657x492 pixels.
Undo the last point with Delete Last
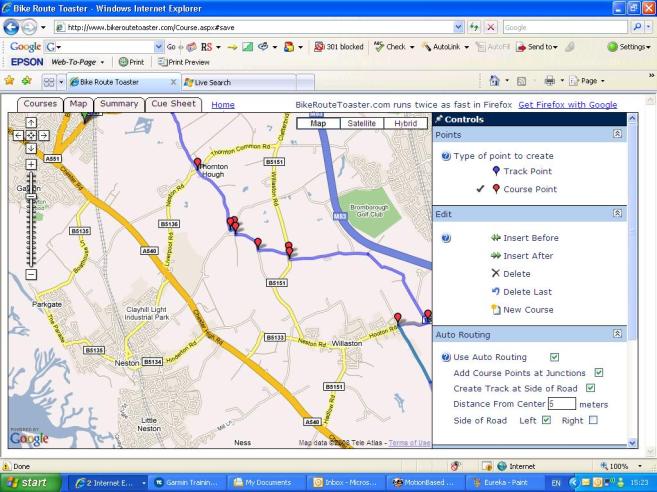click(524, 292)
